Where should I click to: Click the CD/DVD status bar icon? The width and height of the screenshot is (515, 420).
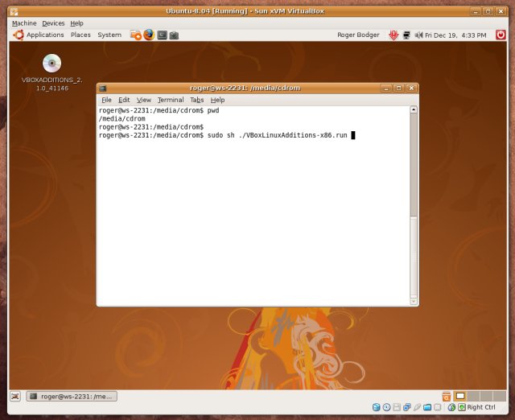click(386, 407)
